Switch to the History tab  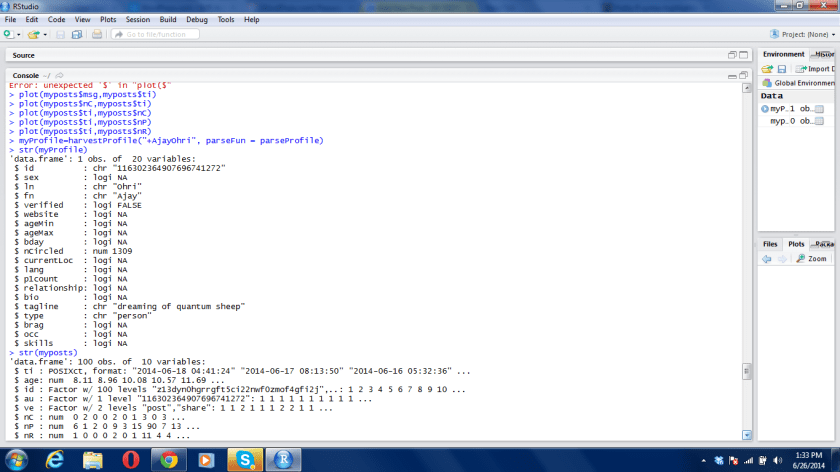coord(823,54)
